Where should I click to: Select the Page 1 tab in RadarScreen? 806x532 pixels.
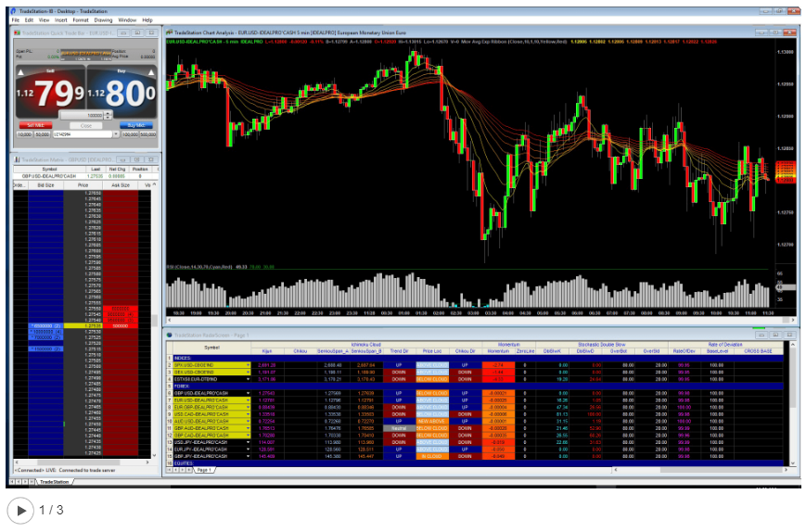click(x=203, y=470)
